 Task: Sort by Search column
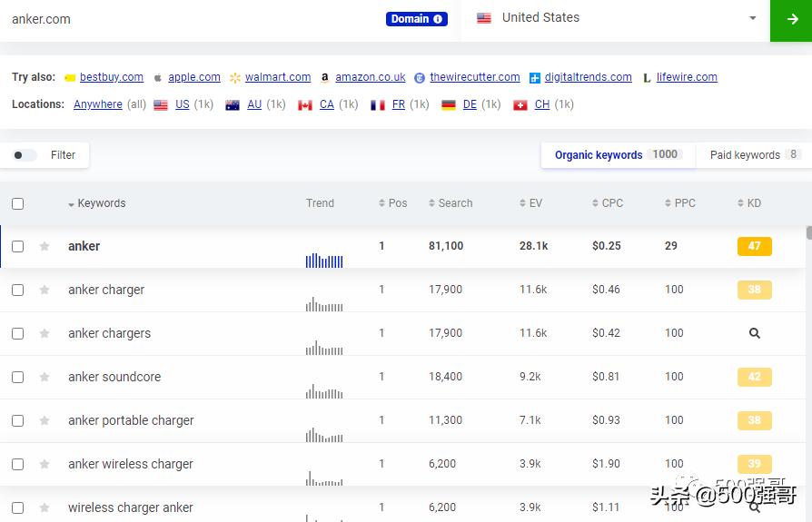coord(451,203)
